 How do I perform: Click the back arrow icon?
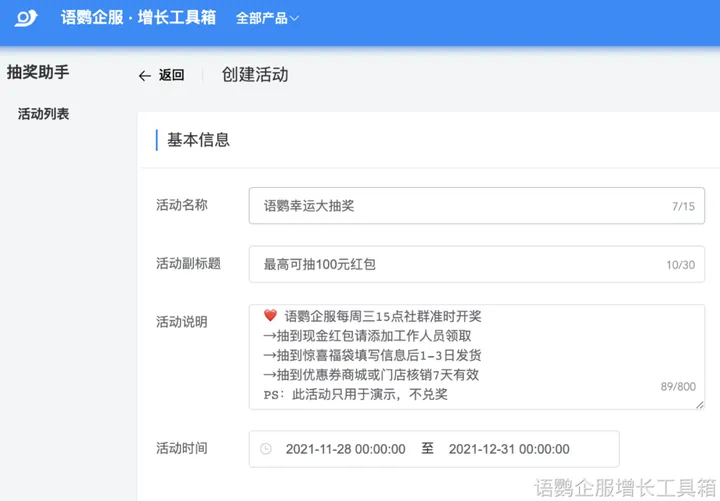(x=145, y=76)
